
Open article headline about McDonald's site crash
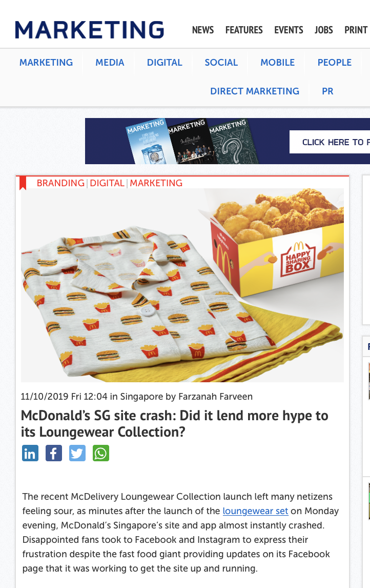[175, 424]
